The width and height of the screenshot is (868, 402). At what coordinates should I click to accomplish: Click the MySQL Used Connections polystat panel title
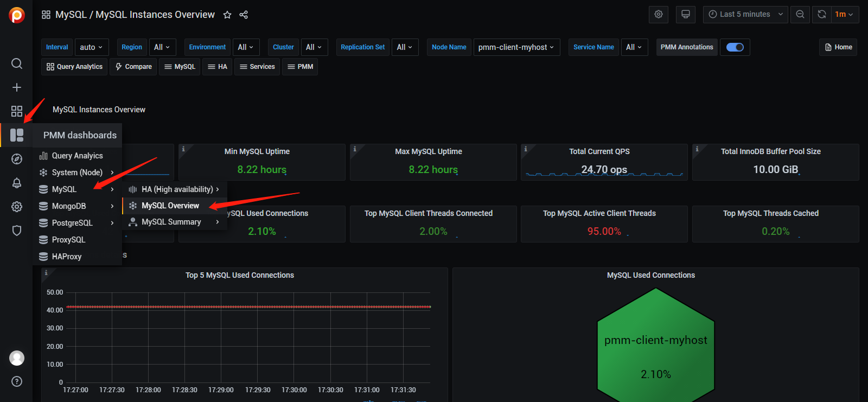coord(651,275)
